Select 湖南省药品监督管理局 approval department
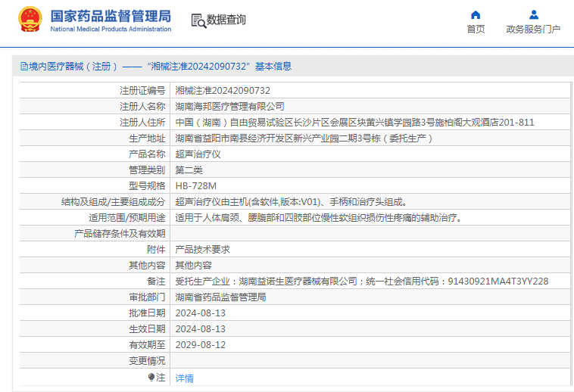The height and width of the screenshot is (392, 574). click(220, 297)
